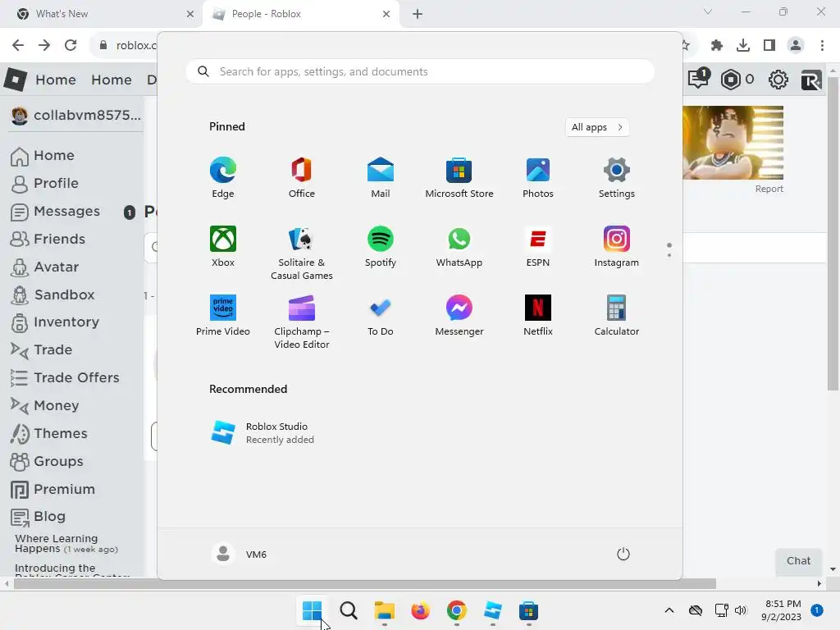Launch the Office pinned app
The height and width of the screenshot is (630, 840).
pos(302,178)
